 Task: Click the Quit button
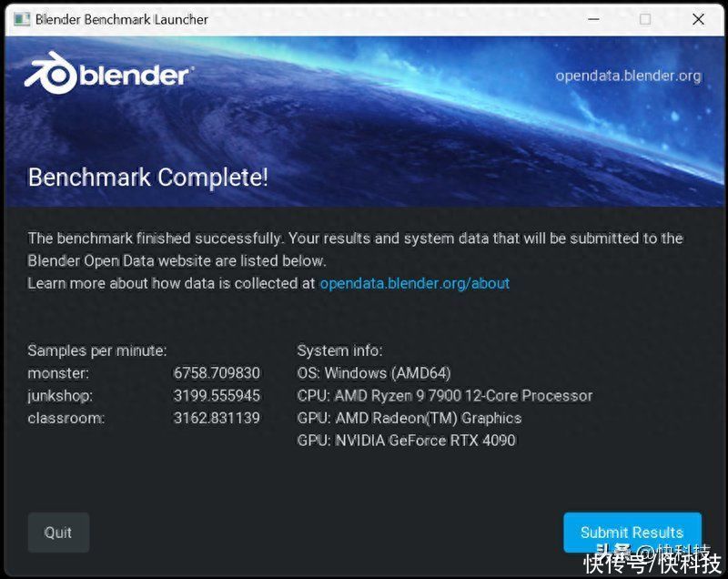tap(58, 532)
